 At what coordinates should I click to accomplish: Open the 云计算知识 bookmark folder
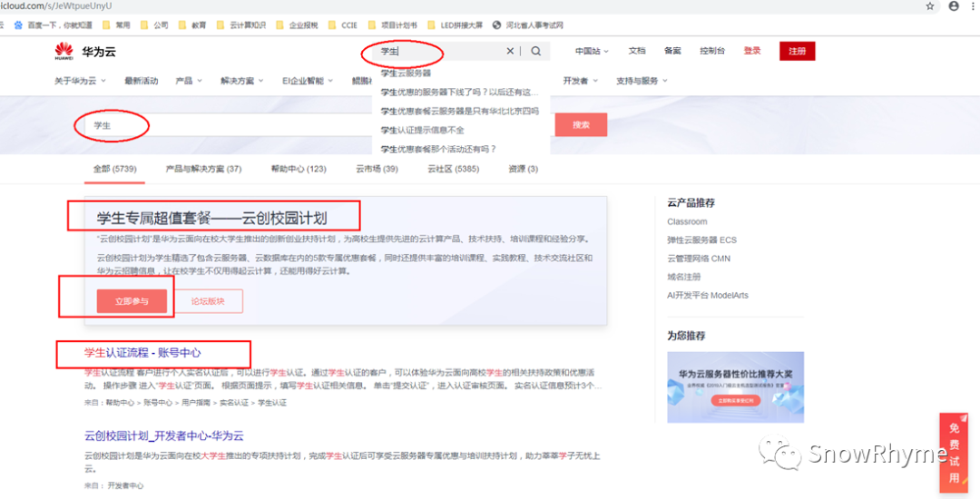(x=241, y=25)
